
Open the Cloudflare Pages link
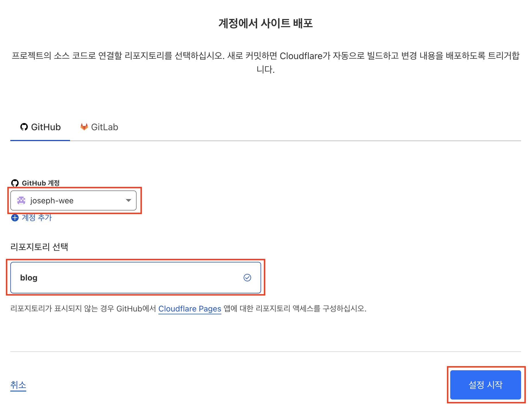point(190,309)
